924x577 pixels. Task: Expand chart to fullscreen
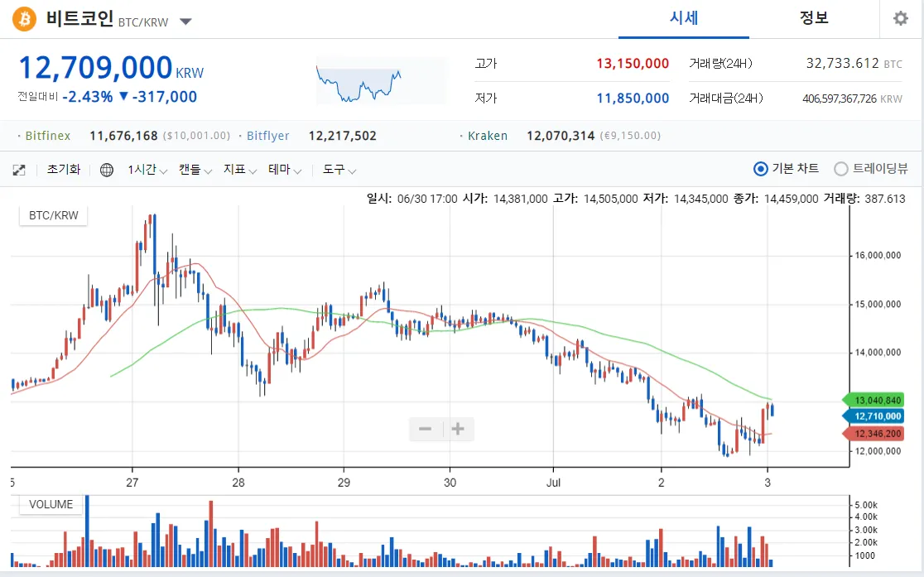[x=19, y=170]
